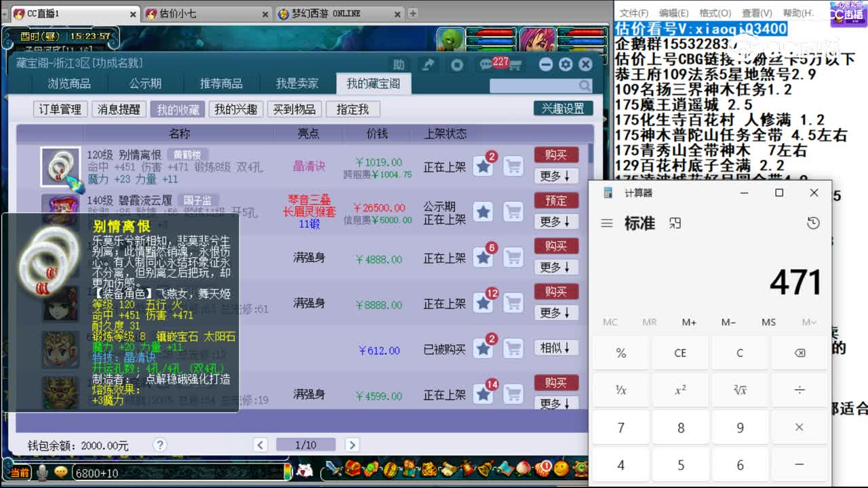Click the smiley face icon in shortcut bar
The width and height of the screenshot is (868, 488).
(x=560, y=468)
